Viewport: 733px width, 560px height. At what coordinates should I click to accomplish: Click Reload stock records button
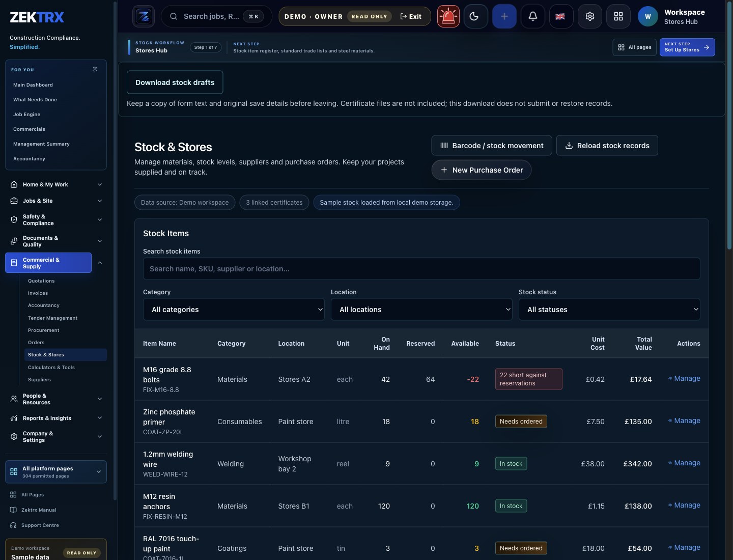pyautogui.click(x=607, y=146)
